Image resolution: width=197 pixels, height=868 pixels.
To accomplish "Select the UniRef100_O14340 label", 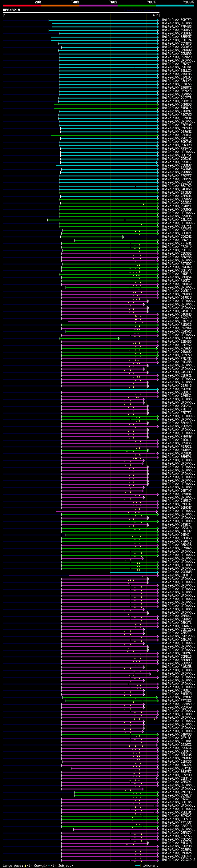I will [177, 267].
